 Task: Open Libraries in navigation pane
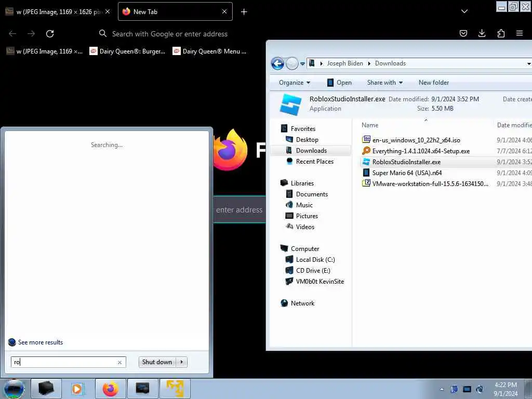coord(302,183)
